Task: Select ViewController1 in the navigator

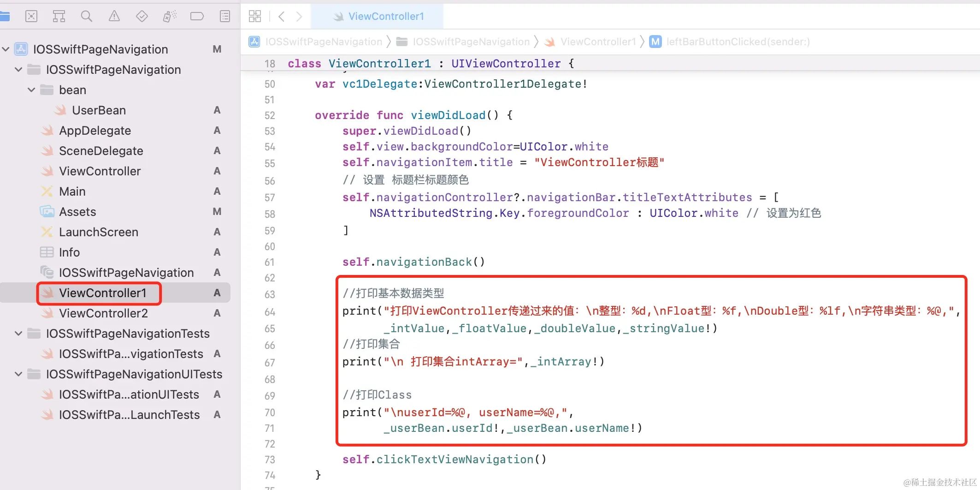Action: tap(102, 293)
